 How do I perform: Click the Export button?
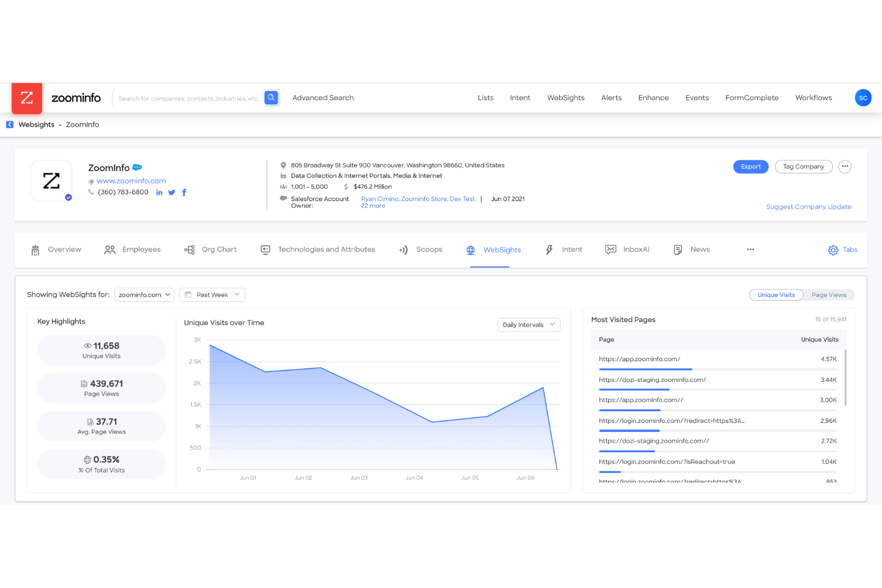click(x=751, y=167)
